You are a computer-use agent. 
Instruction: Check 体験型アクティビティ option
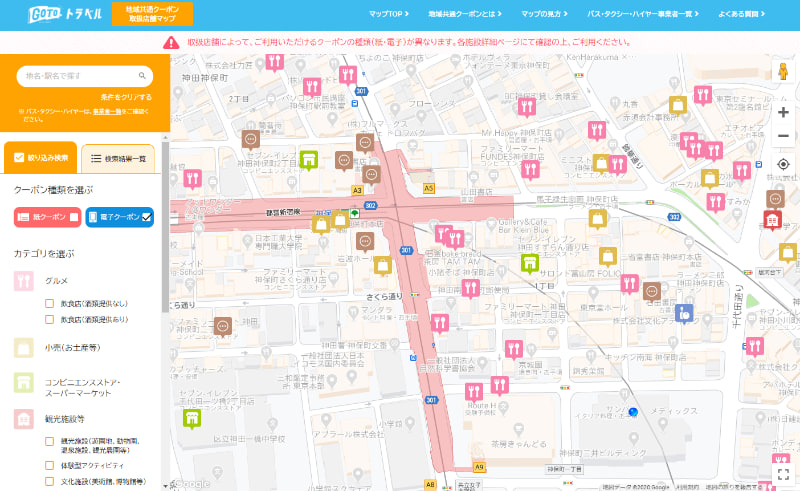click(x=49, y=465)
